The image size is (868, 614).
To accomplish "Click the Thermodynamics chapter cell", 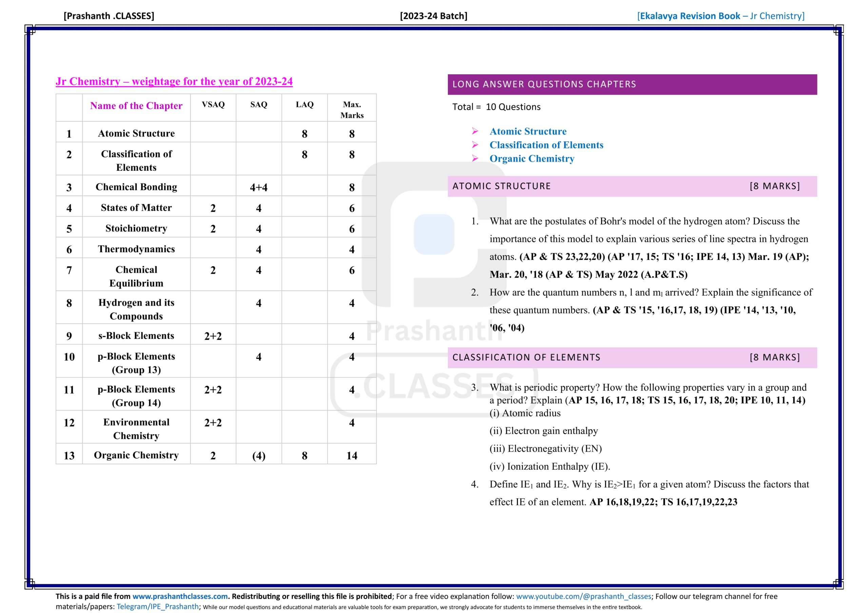I will click(x=136, y=249).
